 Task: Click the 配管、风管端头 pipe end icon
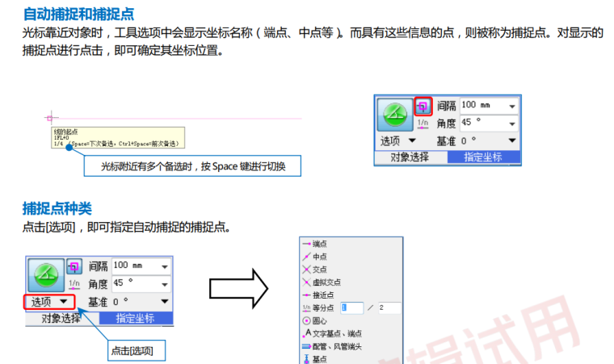click(306, 345)
